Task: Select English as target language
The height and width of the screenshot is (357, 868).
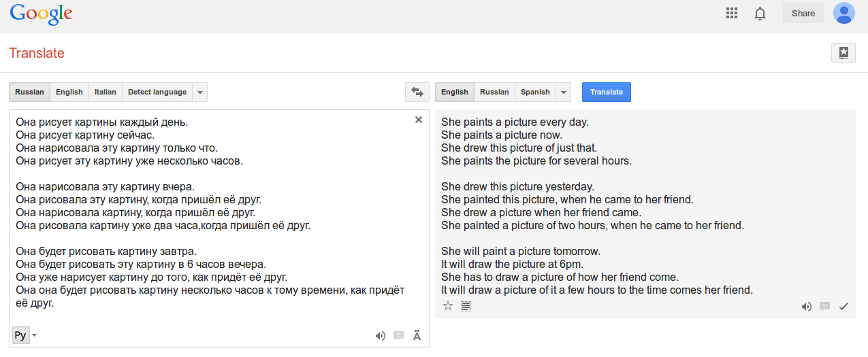Action: pos(455,92)
